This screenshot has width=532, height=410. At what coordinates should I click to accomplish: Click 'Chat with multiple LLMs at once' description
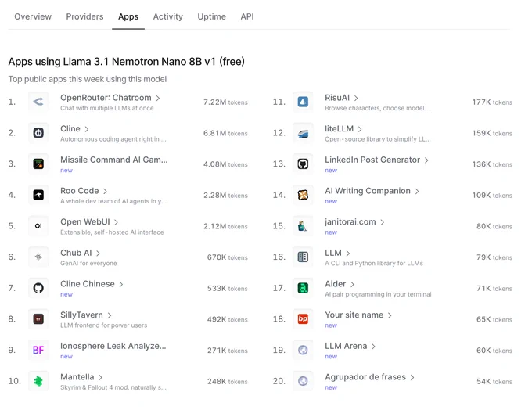click(x=107, y=108)
